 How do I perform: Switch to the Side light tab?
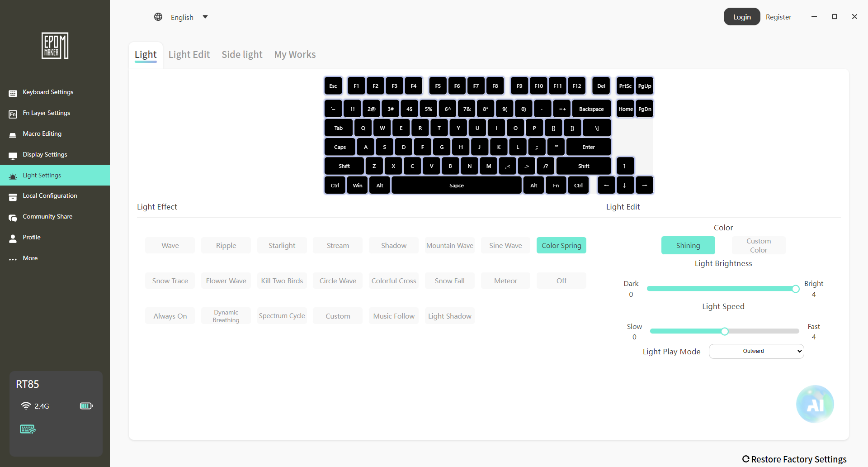242,55
